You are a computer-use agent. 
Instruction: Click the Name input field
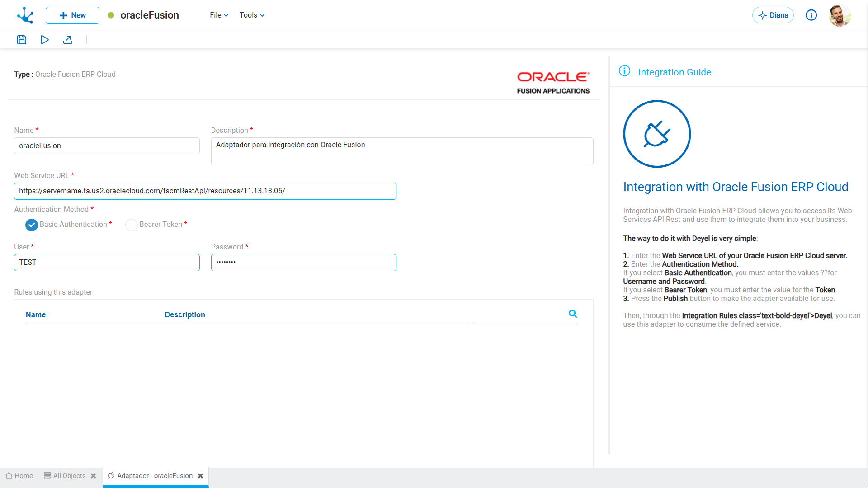click(107, 146)
